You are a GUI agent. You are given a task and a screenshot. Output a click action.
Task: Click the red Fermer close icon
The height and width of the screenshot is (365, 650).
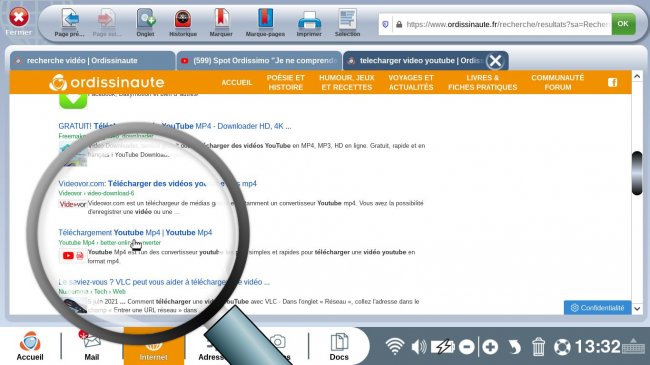19,17
